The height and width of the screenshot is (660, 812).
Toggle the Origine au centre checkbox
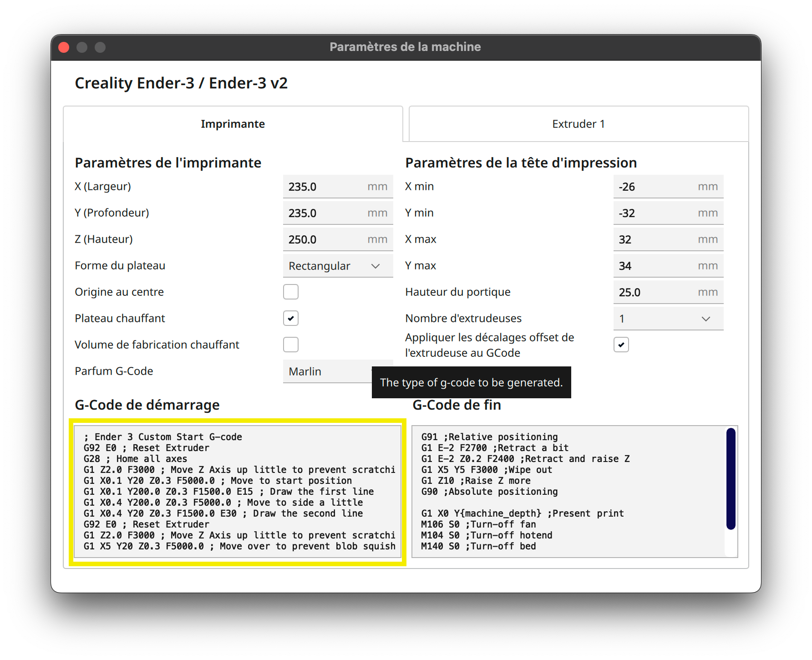tap(291, 292)
